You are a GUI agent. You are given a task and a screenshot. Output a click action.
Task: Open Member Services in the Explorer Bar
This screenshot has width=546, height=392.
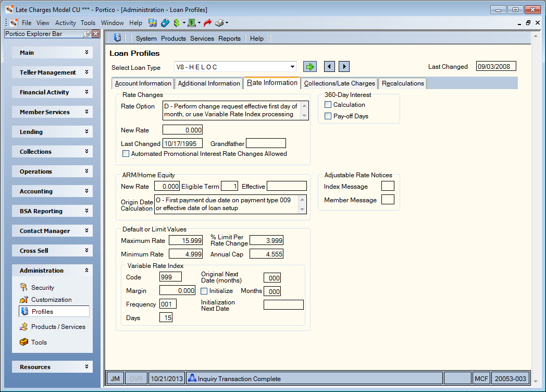pyautogui.click(x=52, y=112)
